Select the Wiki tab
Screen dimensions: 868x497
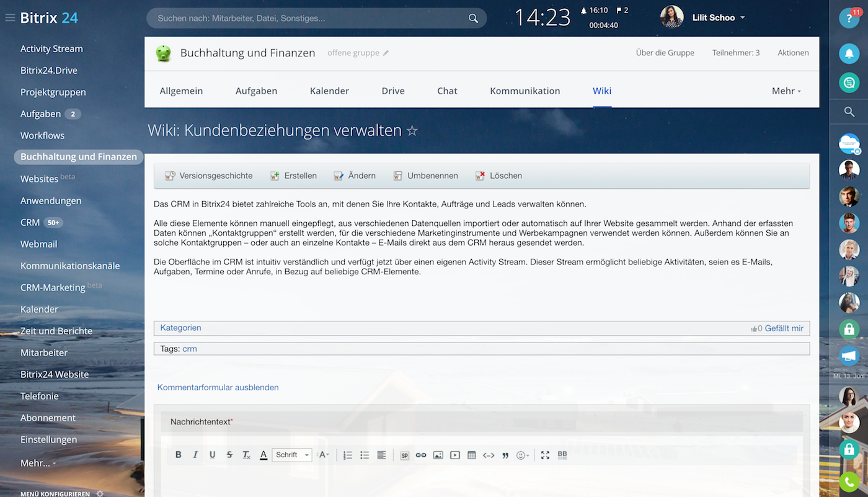[602, 91]
